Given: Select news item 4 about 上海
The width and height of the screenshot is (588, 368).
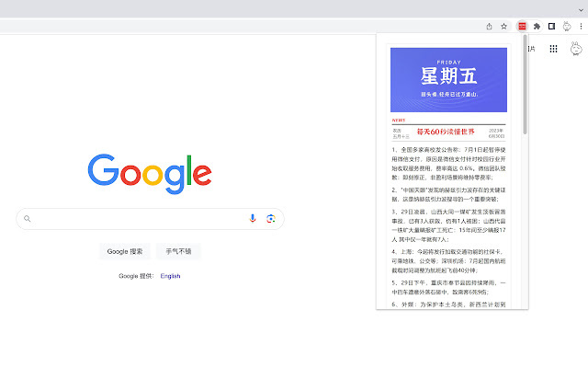Looking at the screenshot, I should point(448,261).
